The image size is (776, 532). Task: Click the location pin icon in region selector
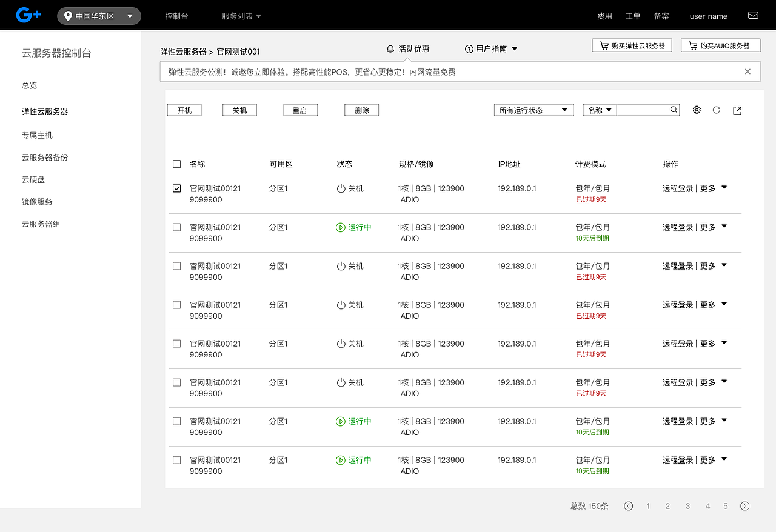(x=67, y=16)
